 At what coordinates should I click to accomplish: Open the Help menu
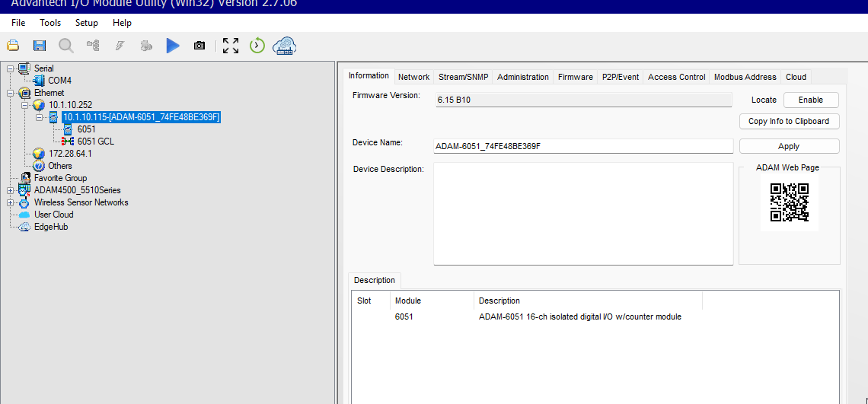pos(122,23)
